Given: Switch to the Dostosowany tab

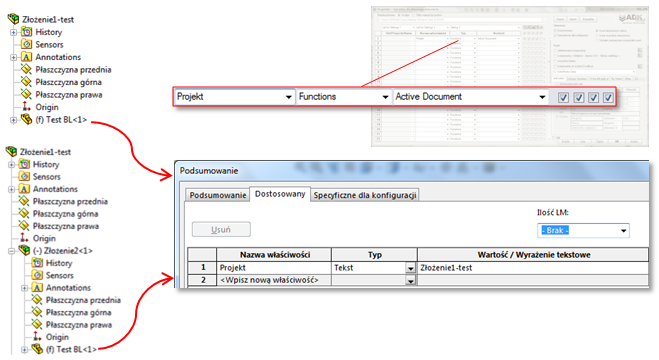Looking at the screenshot, I should click(x=280, y=194).
